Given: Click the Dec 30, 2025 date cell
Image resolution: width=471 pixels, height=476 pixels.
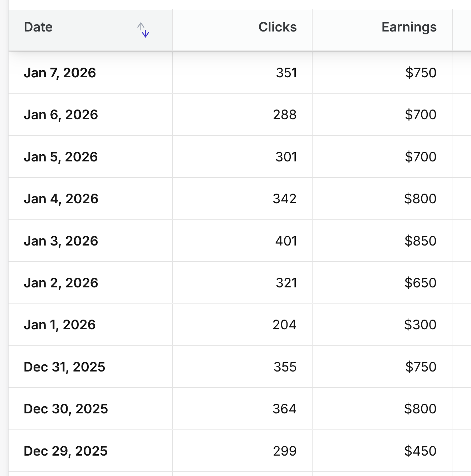Looking at the screenshot, I should coord(66,409).
